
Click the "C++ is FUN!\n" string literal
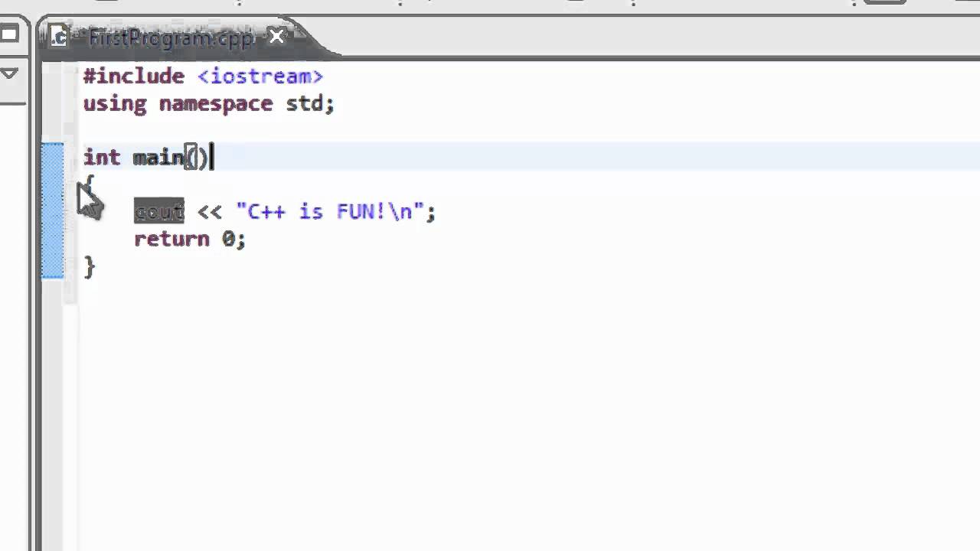pos(330,211)
